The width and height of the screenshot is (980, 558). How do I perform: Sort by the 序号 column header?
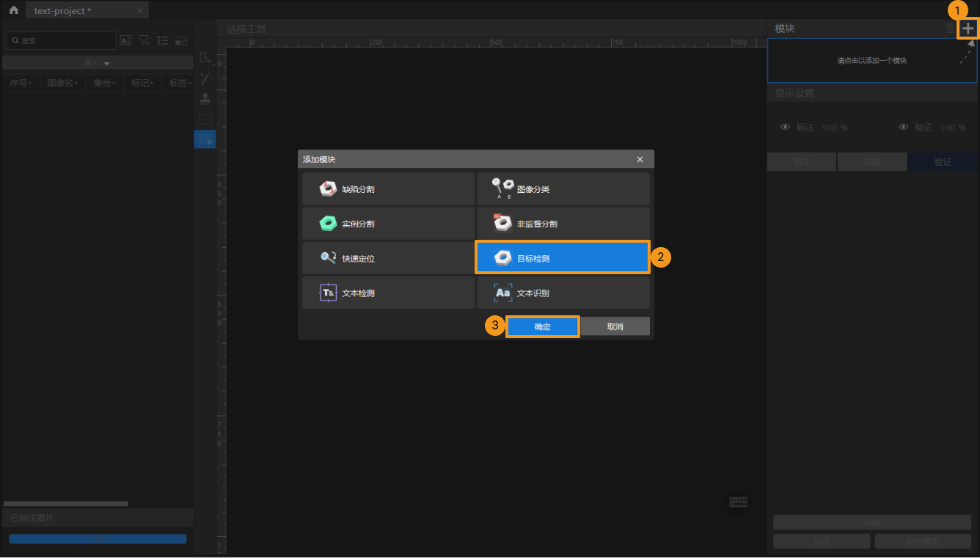[x=21, y=83]
